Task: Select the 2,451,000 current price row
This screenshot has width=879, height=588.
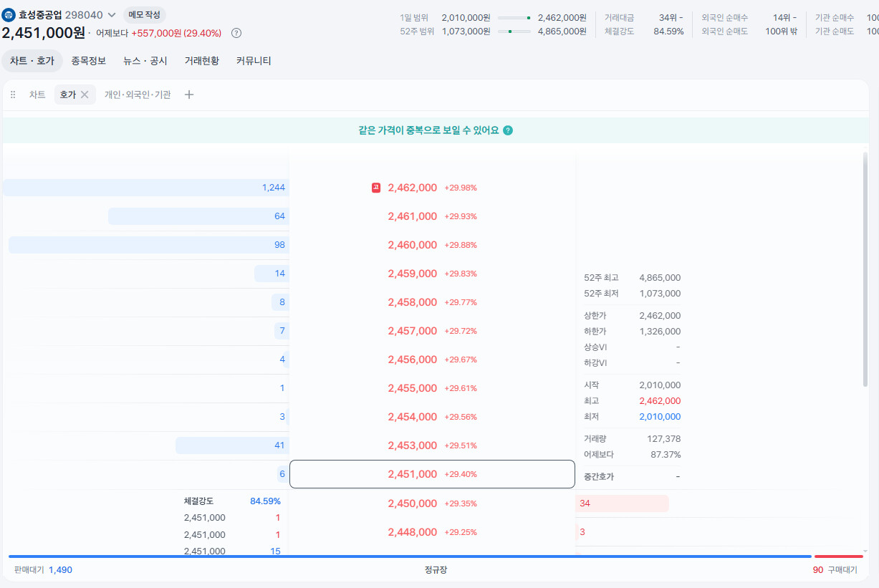Action: [432, 474]
